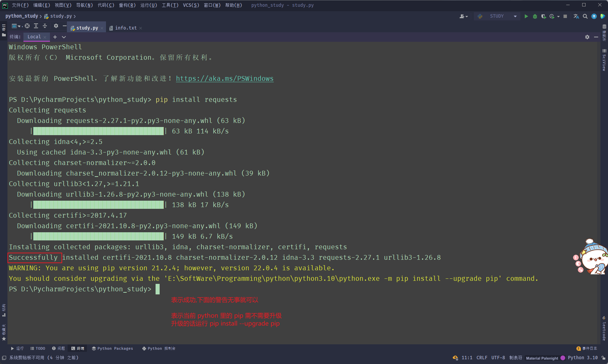Open the leetcode side panel
608x364 pixels.
[x=604, y=328]
